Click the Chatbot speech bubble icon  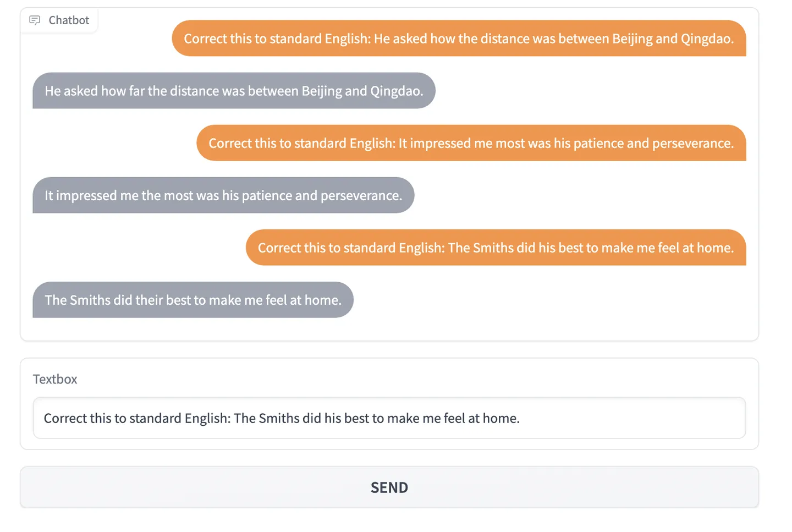(x=35, y=20)
